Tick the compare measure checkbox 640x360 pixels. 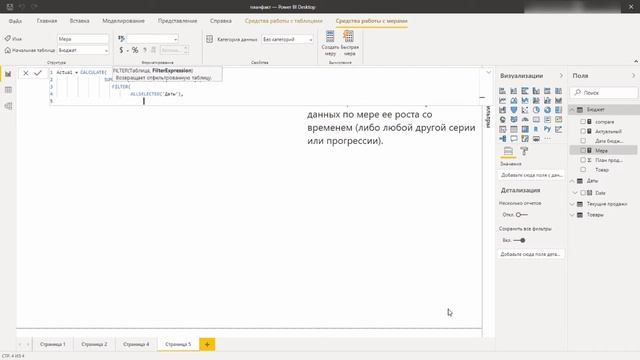[x=583, y=122]
